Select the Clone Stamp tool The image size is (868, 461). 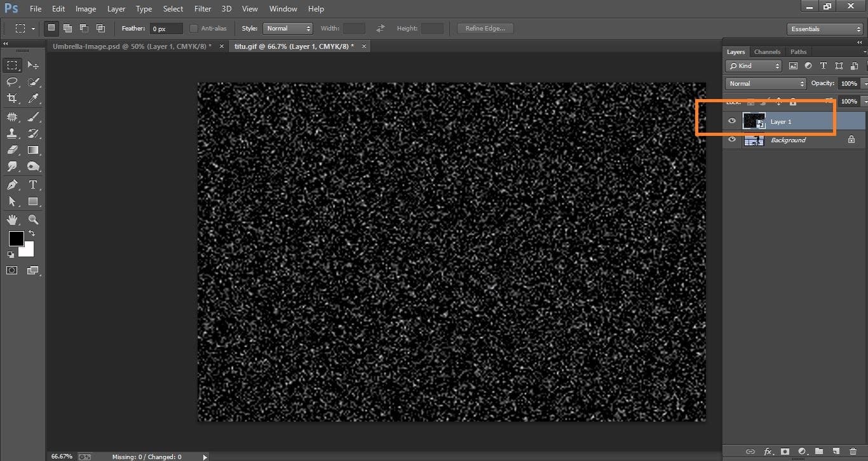[12, 133]
